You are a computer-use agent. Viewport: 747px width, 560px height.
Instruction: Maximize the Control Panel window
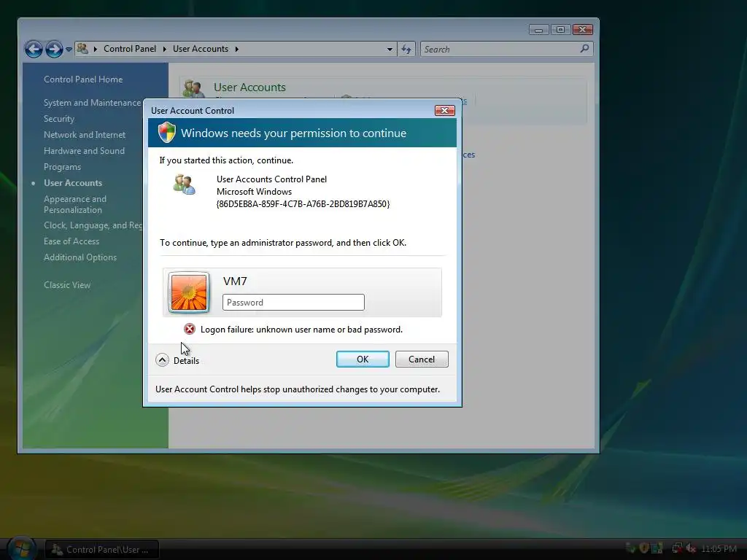[x=560, y=29]
